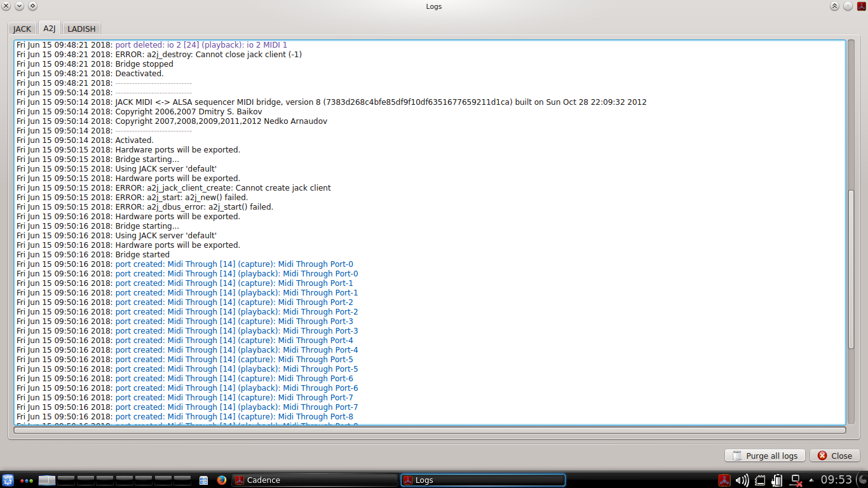Launch Firefox from the taskbar

(x=221, y=480)
